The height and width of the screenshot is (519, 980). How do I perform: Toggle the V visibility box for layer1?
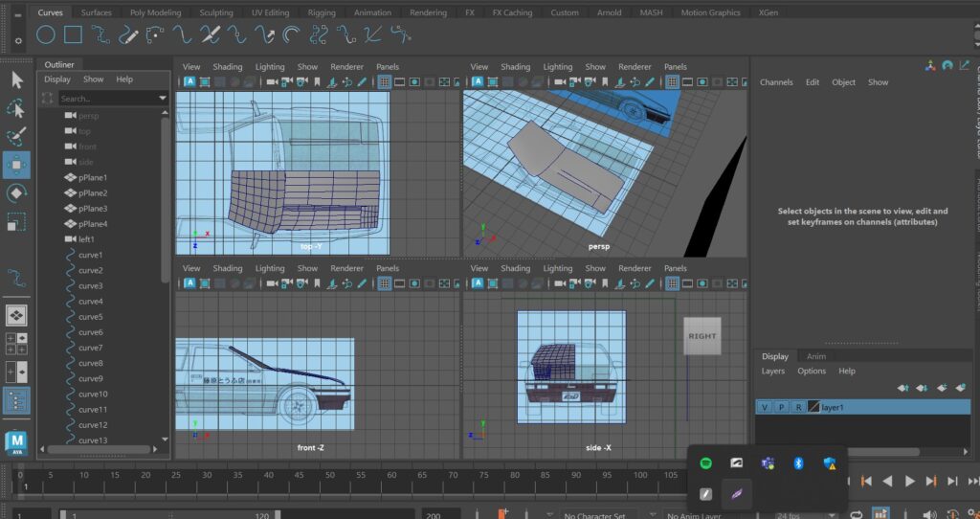click(765, 407)
